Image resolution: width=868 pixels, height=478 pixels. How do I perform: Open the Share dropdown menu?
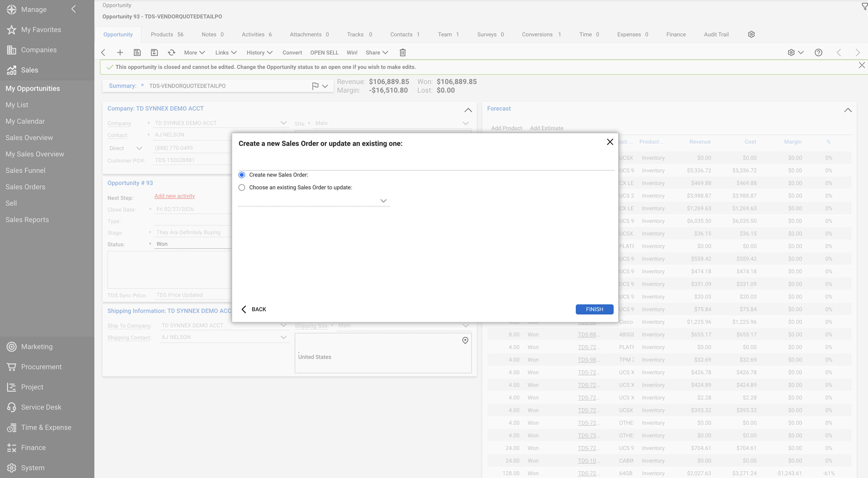[377, 52]
